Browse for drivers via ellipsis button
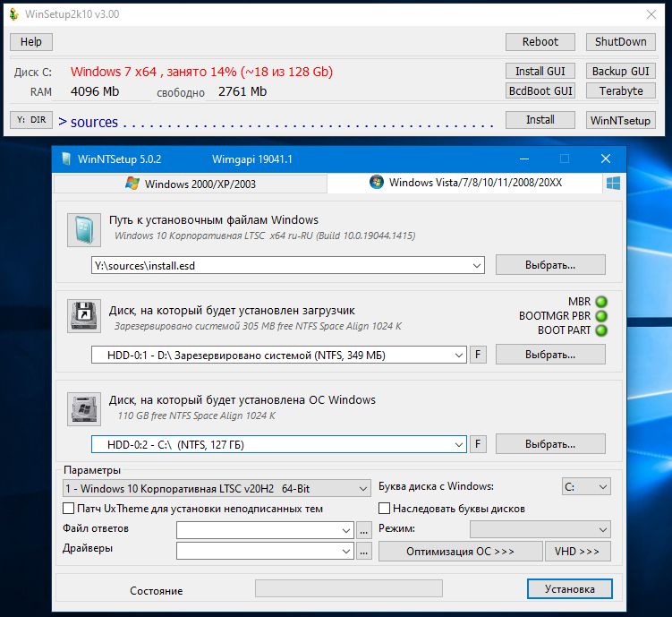Image resolution: width=672 pixels, height=617 pixels. tap(364, 551)
